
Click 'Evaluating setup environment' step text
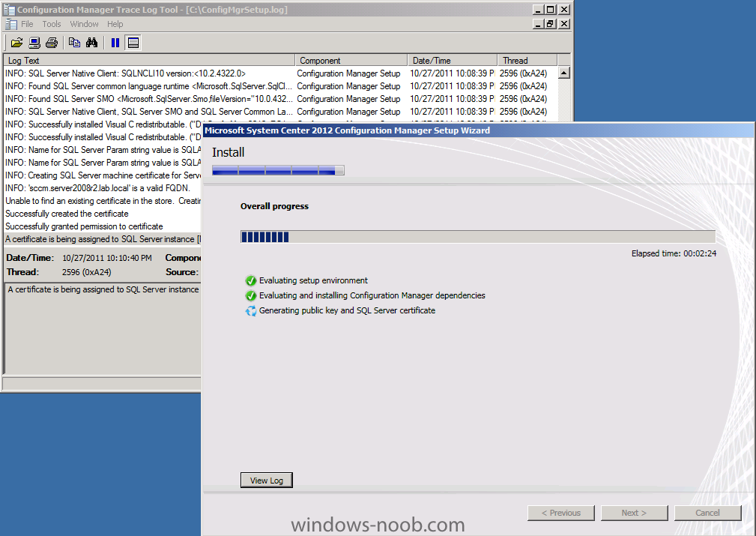coord(313,281)
